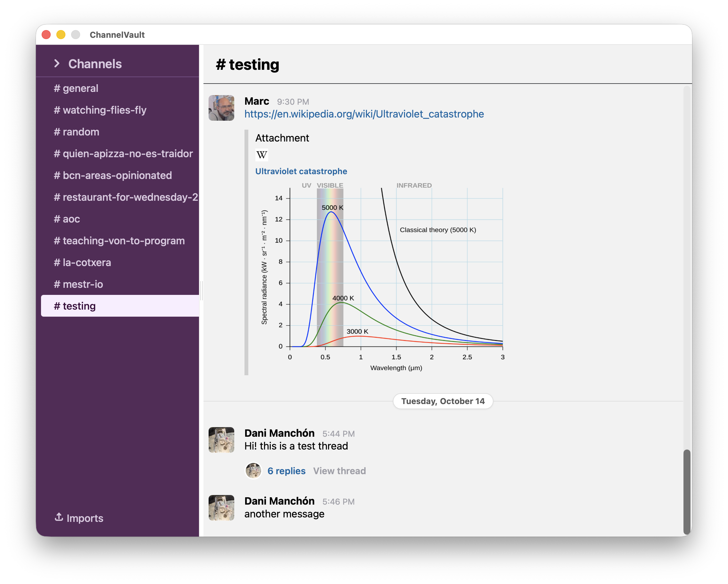Click the name Marc in message header
The image size is (728, 584).
coord(257,101)
